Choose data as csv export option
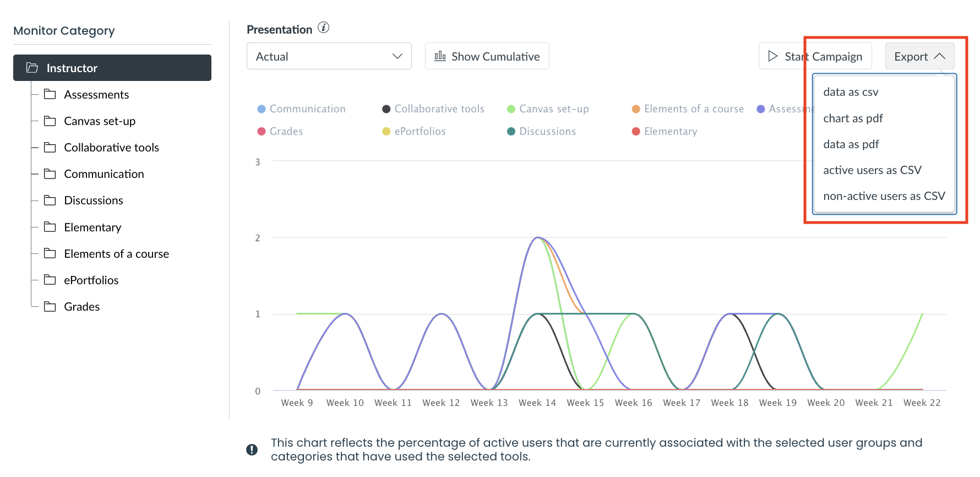Viewport: 980px width, 477px height. coord(851,92)
